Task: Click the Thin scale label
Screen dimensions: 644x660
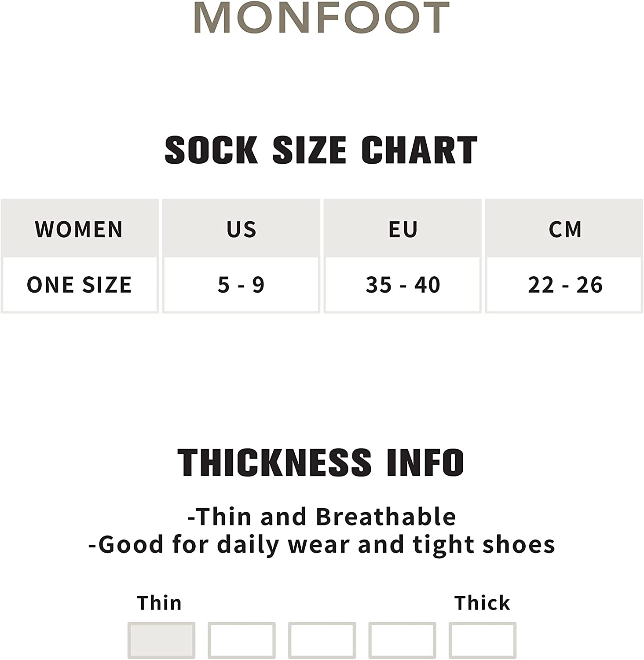Action: pos(159,603)
